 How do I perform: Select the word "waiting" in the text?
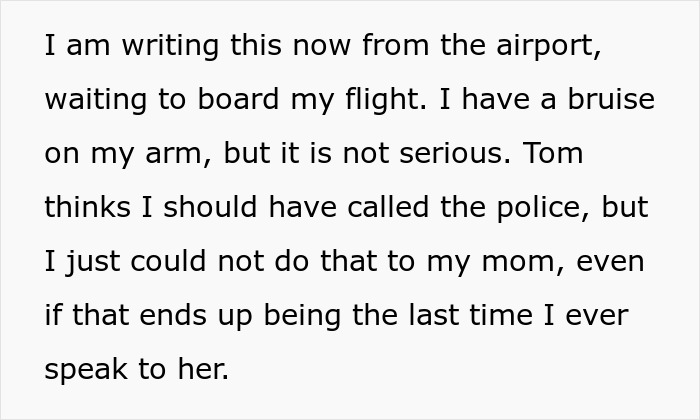pyautogui.click(x=96, y=100)
